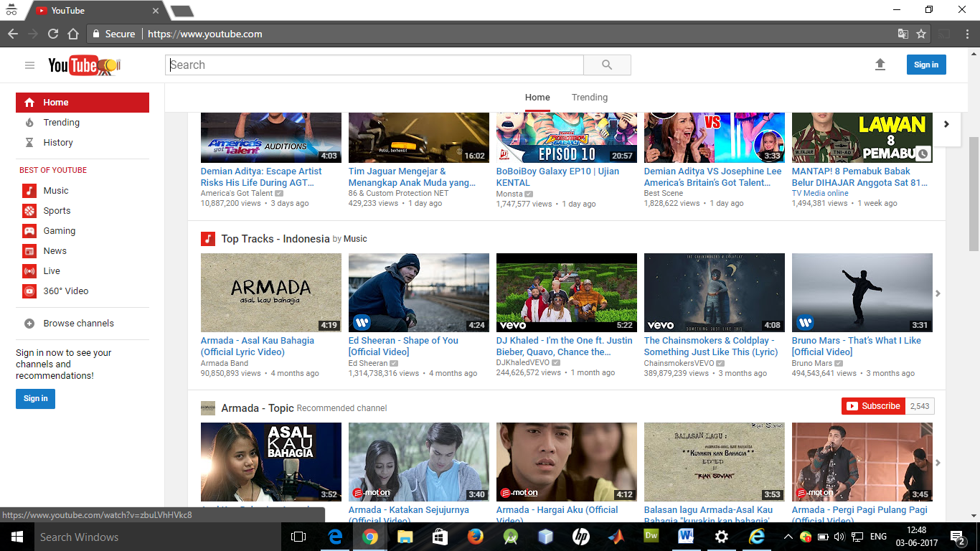The height and width of the screenshot is (551, 980).
Task: Subscribe to Armada - Topic channel
Action: pyautogui.click(x=873, y=406)
